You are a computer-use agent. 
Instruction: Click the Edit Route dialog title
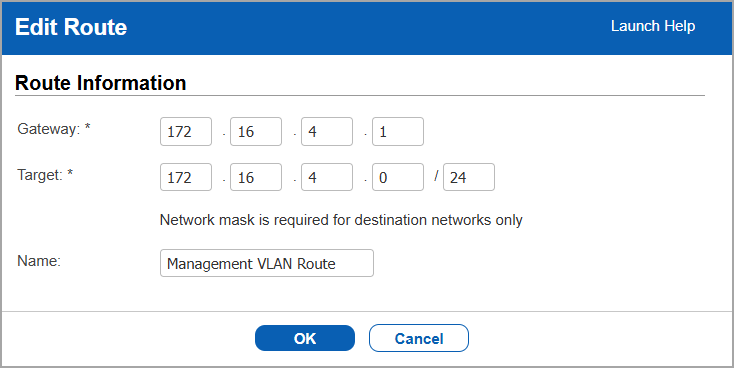(71, 27)
